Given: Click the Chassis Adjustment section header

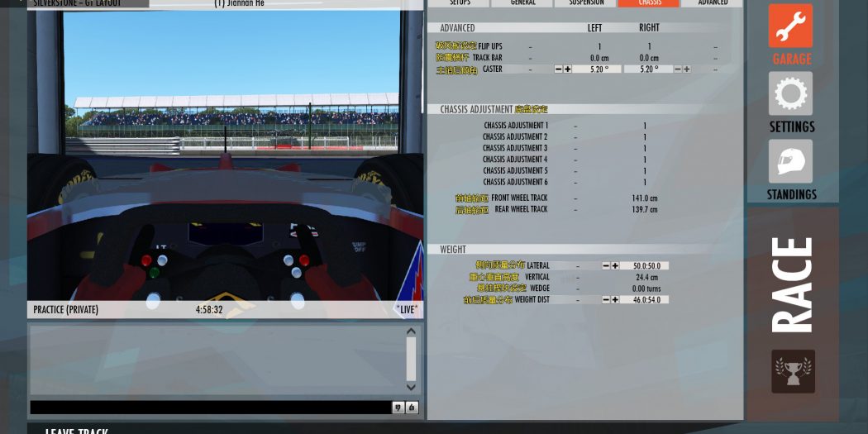Looking at the screenshot, I should click(x=476, y=110).
